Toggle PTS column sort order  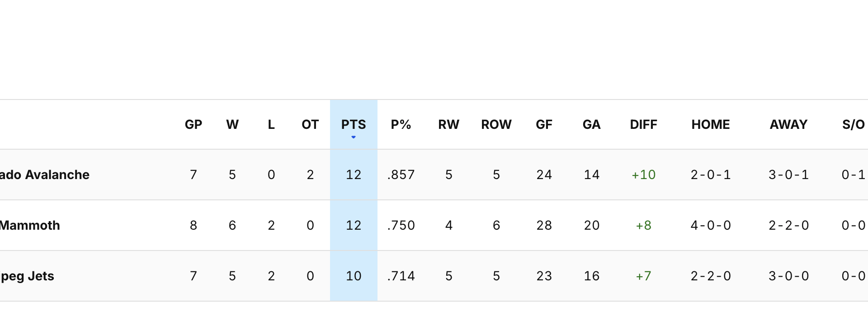[x=353, y=124]
